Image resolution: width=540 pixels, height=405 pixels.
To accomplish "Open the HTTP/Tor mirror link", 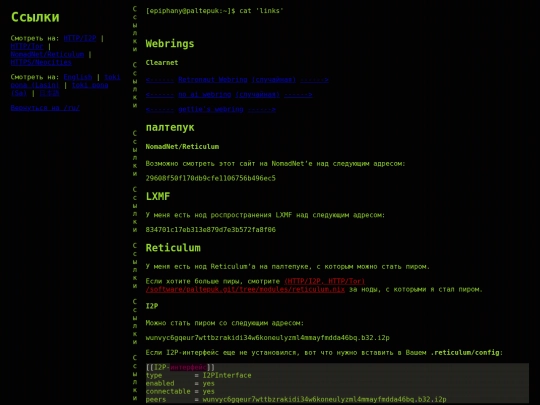I will (27, 46).
